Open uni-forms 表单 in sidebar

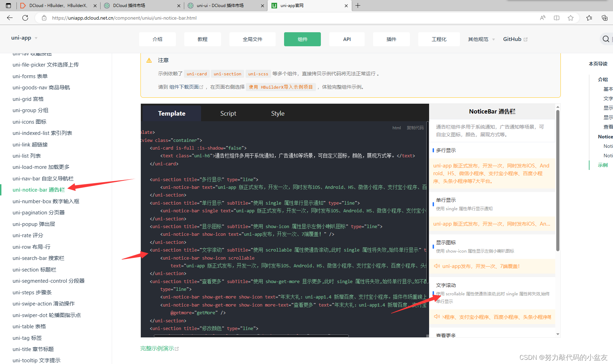click(x=30, y=76)
